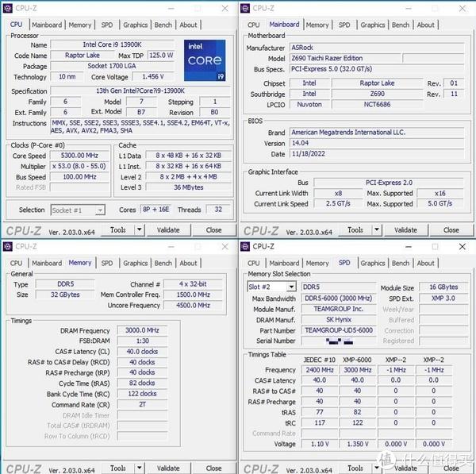Close the bottom-left Memory window
This screenshot has height=474, width=476.
225,246
